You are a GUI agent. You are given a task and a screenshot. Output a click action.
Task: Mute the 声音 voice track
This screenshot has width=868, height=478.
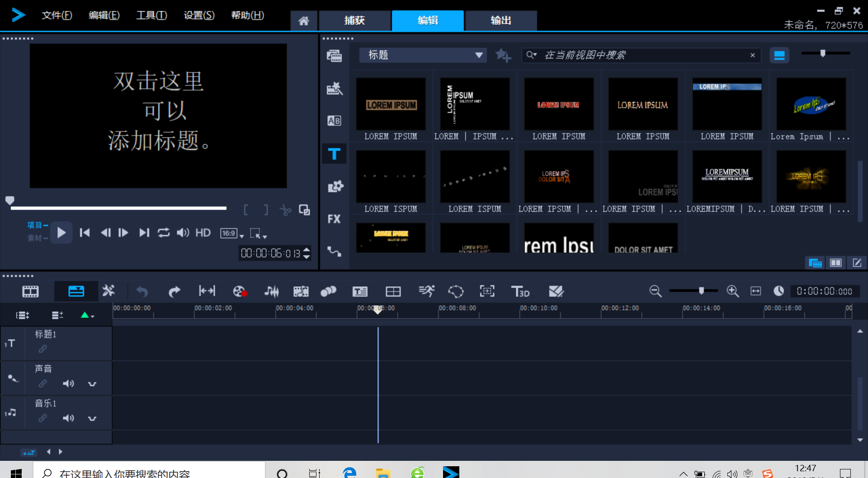68,383
